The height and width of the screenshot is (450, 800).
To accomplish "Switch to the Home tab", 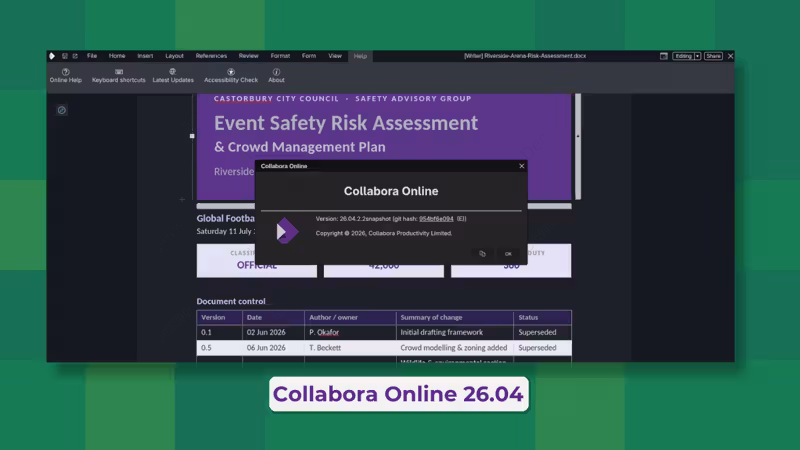I will [117, 56].
